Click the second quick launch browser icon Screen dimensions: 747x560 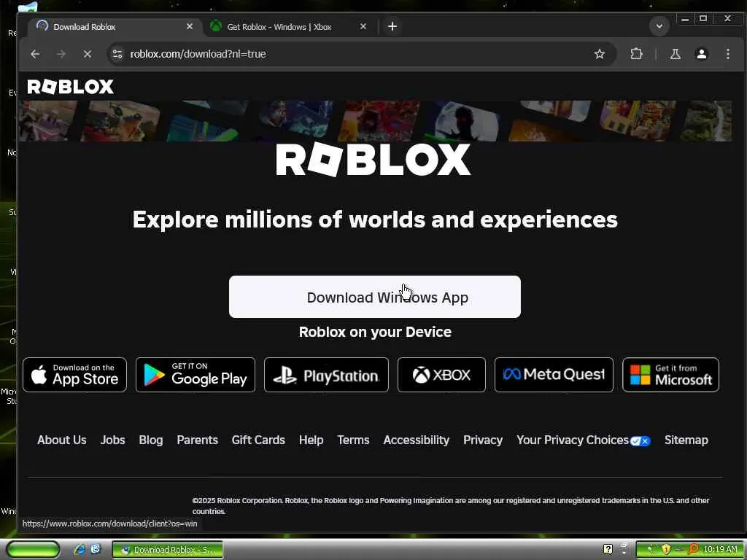coord(96,549)
